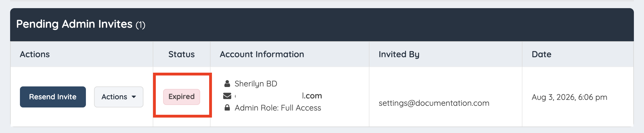Click the caret arrow on Actions button
The width and height of the screenshot is (644, 133).
pyautogui.click(x=134, y=97)
